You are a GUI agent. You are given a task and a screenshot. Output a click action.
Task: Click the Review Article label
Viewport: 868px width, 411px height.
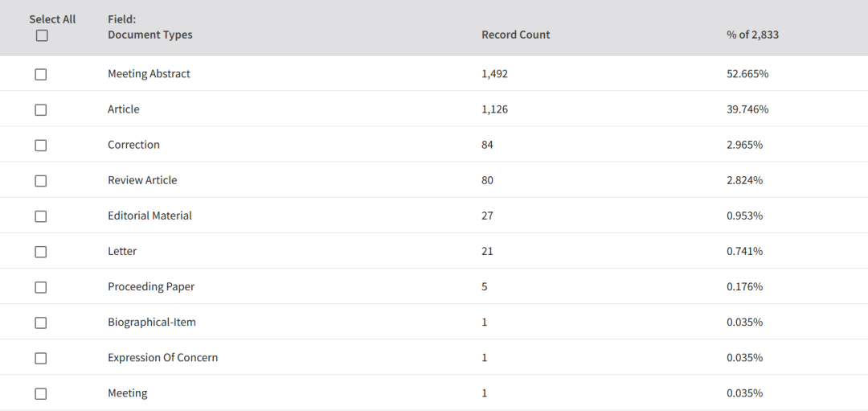142,180
